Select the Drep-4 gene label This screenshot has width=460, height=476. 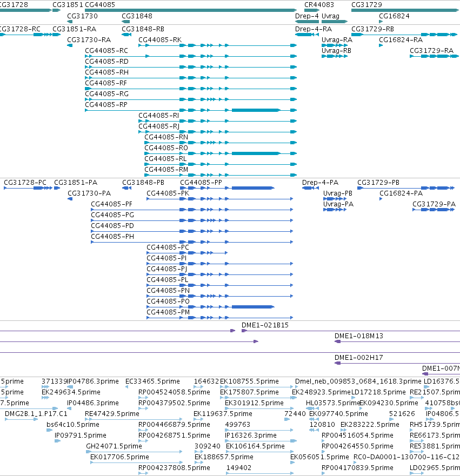[x=307, y=16]
